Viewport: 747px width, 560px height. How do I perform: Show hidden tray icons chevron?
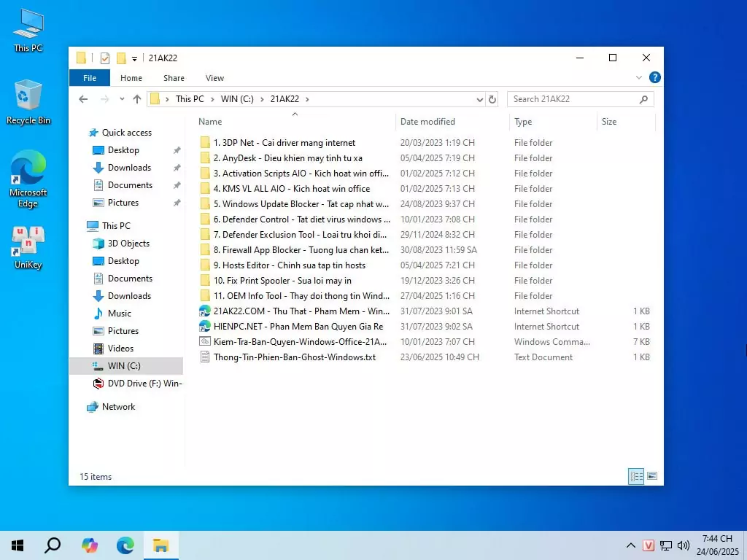[631, 545]
